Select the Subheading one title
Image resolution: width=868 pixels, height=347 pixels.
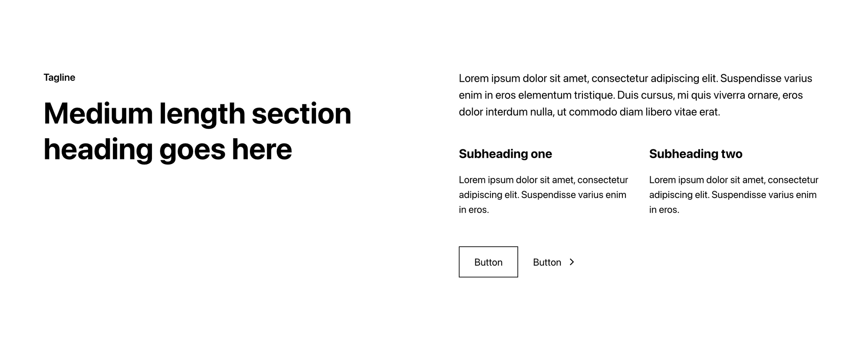pos(505,154)
